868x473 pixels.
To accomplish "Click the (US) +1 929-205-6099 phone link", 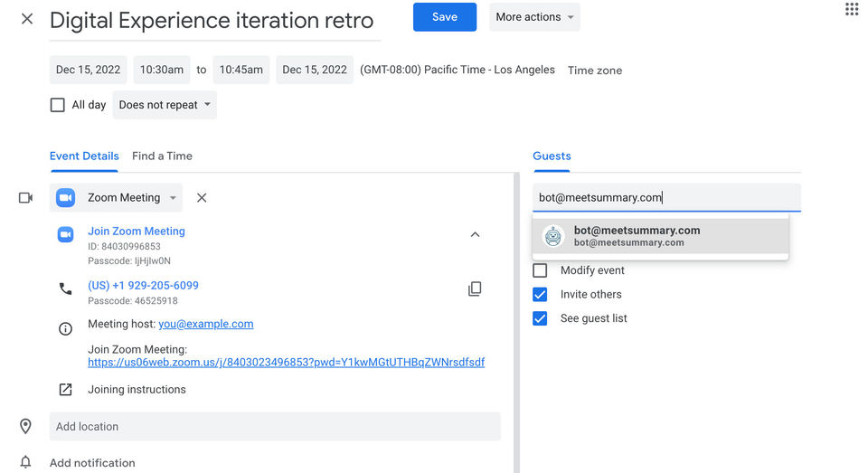I will 143,285.
